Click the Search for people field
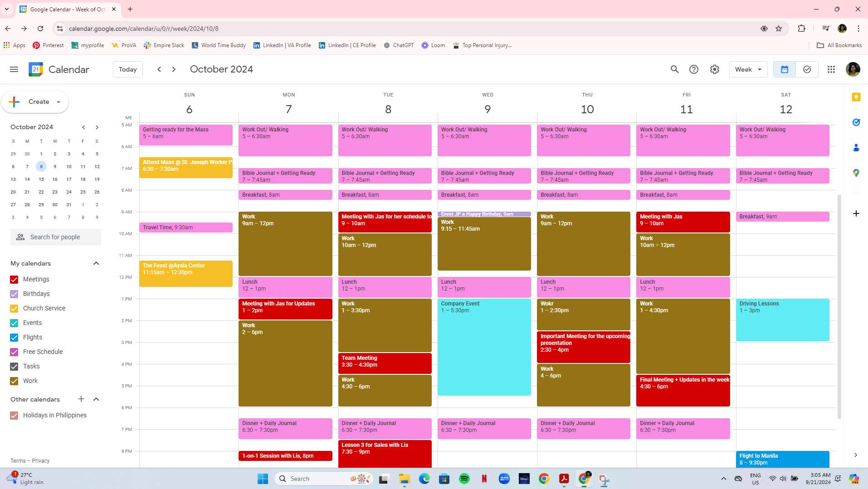 pos(56,237)
